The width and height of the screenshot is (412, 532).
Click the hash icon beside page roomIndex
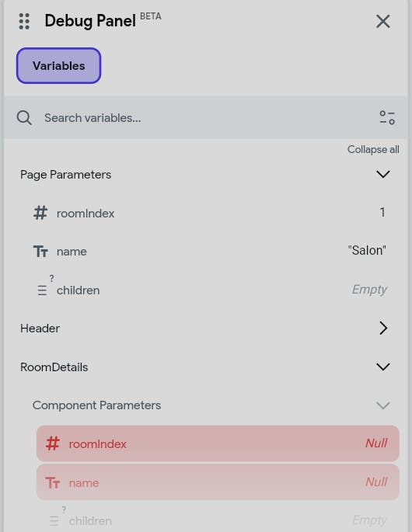click(x=40, y=213)
